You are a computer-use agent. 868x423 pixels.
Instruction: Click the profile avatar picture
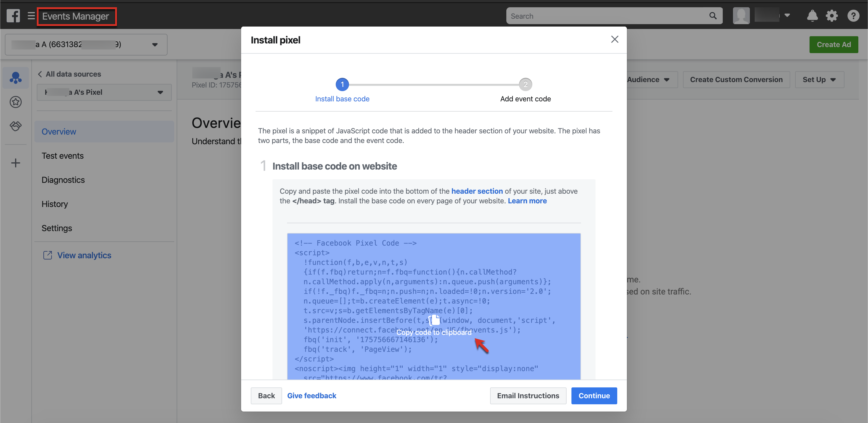point(741,16)
